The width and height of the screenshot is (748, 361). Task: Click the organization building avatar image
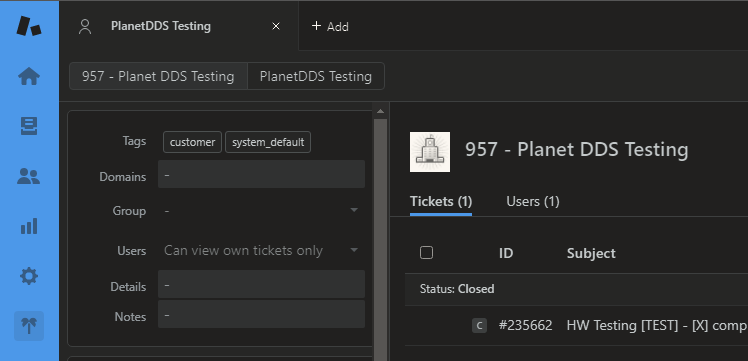pos(430,152)
